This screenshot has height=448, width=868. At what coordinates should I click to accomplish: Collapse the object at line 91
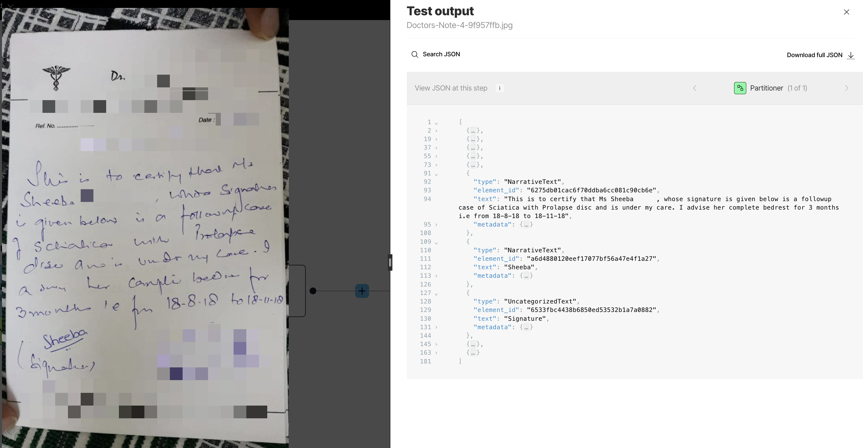[436, 174]
